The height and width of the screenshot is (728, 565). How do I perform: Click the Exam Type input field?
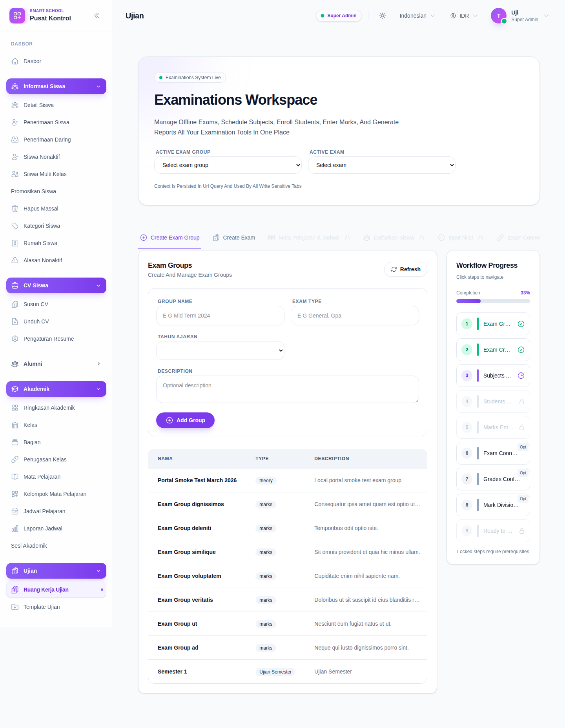[355, 316]
